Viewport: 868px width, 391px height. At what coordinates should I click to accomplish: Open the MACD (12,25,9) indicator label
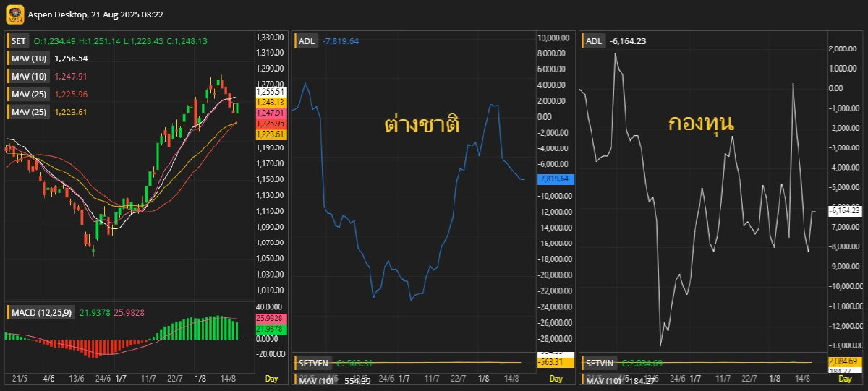tap(41, 312)
